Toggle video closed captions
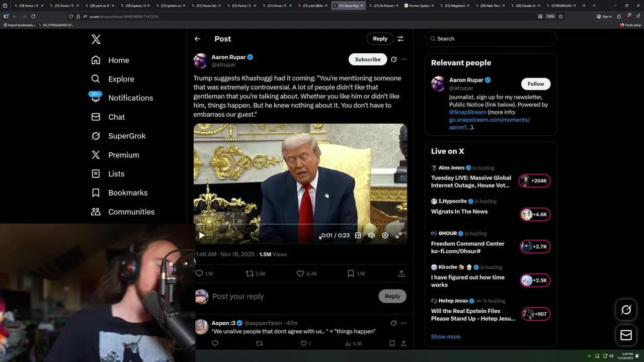This screenshot has width=644, height=362. pos(358,235)
